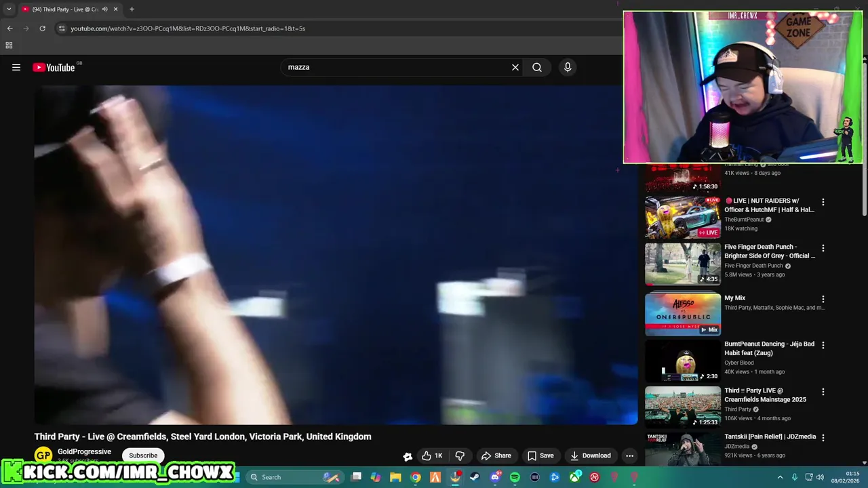The image size is (868, 488).
Task: Click 'Third Party - Live @ Creamfields' video title
Action: point(203,436)
